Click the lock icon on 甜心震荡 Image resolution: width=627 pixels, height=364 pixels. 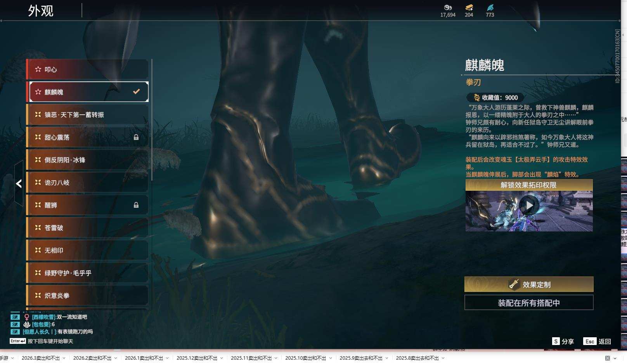(136, 137)
